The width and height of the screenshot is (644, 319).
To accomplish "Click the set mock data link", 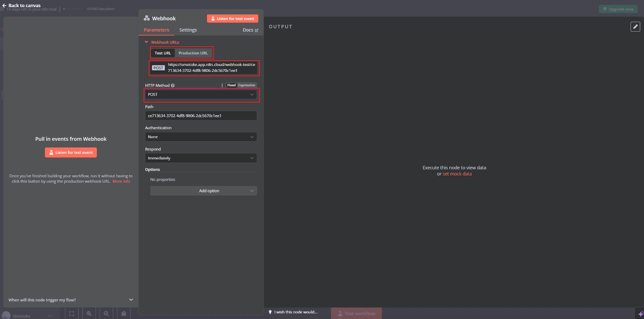I will point(457,174).
